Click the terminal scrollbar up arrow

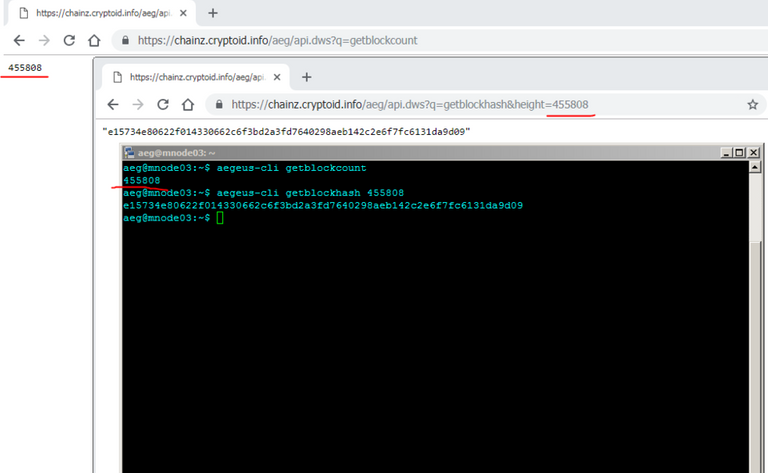[754, 167]
